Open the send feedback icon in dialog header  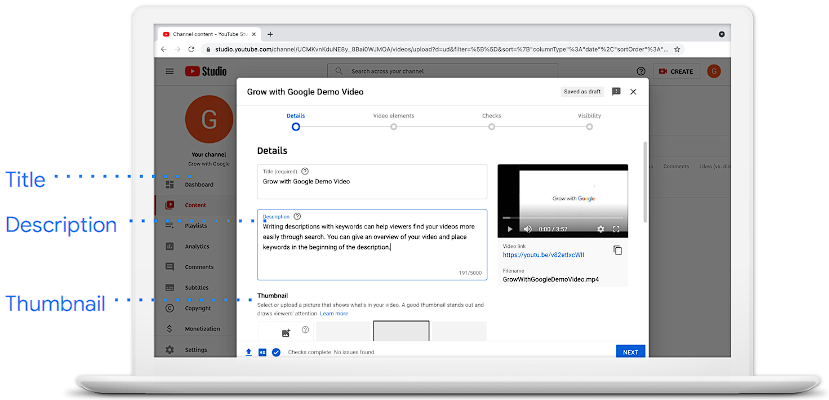(x=616, y=91)
